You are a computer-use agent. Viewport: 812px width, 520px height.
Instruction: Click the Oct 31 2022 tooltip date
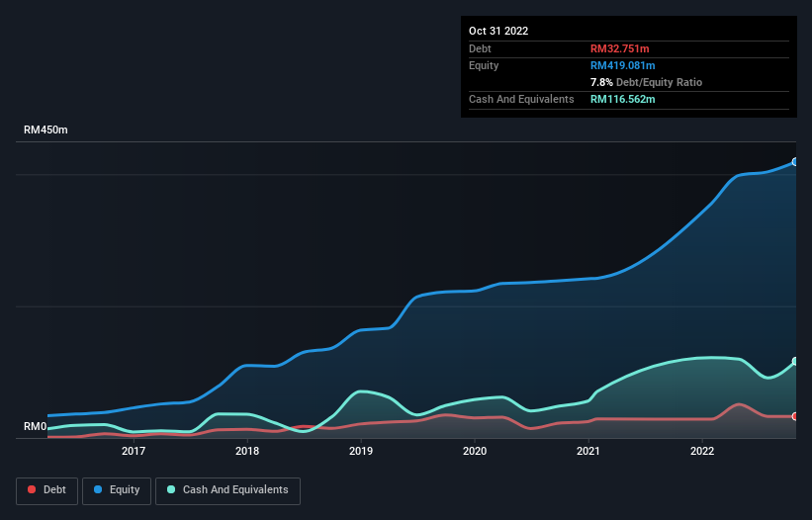click(498, 31)
